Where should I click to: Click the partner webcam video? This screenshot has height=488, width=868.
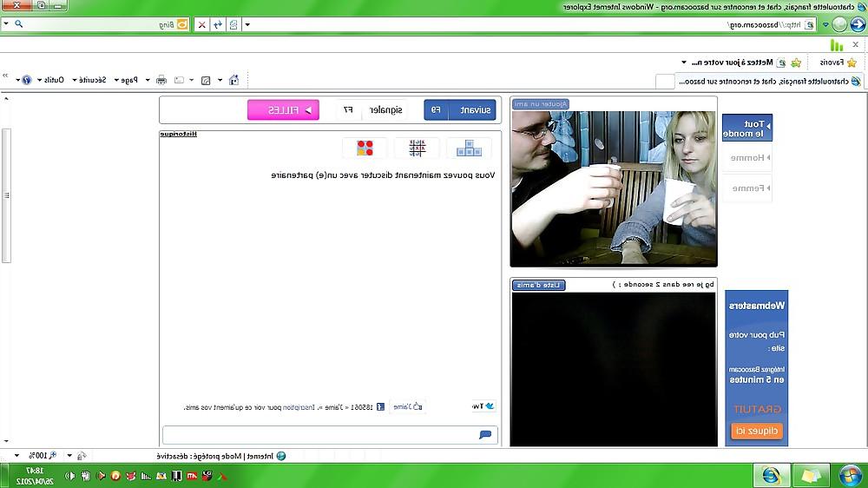pyautogui.click(x=614, y=188)
